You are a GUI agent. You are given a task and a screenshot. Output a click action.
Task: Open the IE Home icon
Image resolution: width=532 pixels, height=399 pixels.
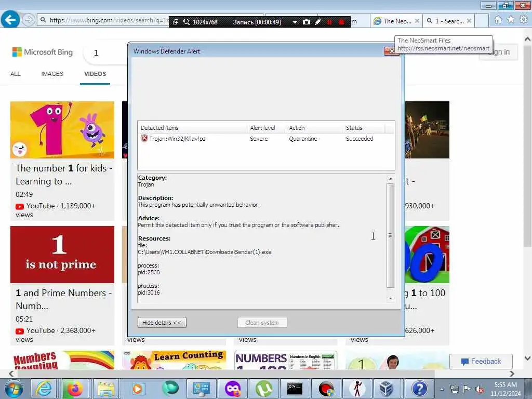coord(498,20)
